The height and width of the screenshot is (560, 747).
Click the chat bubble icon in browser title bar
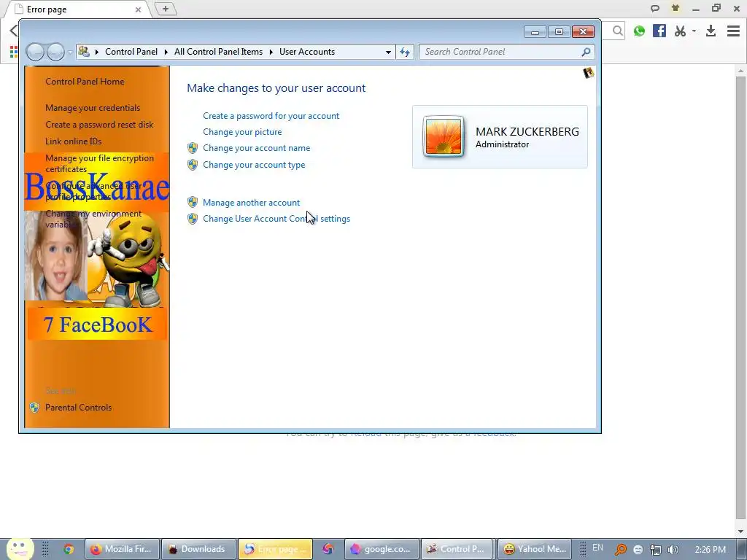click(x=655, y=8)
